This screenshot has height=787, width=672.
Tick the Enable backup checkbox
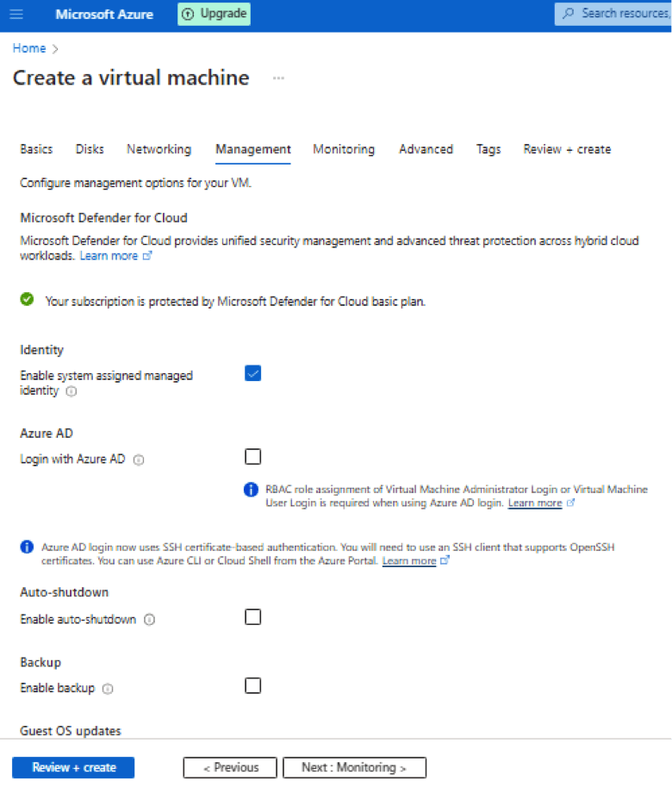[x=252, y=686]
